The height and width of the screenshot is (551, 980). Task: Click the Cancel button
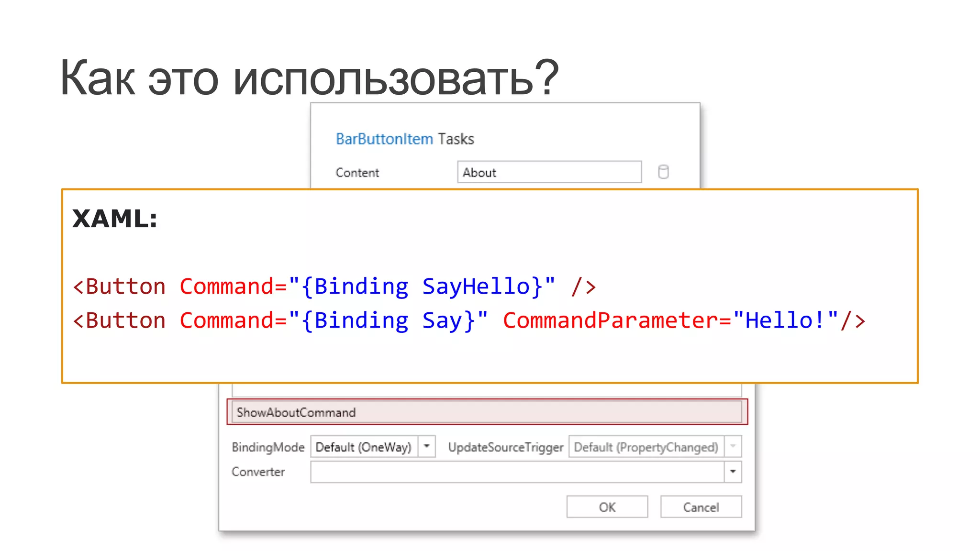coord(701,507)
